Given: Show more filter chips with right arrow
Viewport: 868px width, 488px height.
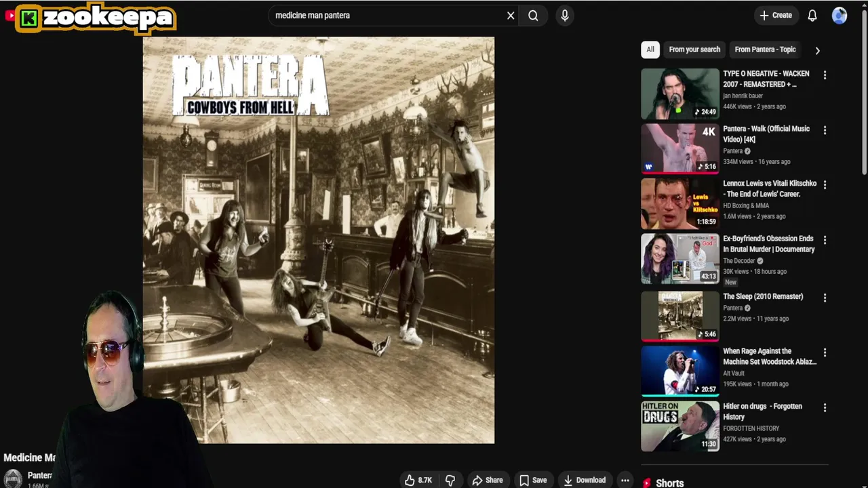Looking at the screenshot, I should [x=817, y=50].
